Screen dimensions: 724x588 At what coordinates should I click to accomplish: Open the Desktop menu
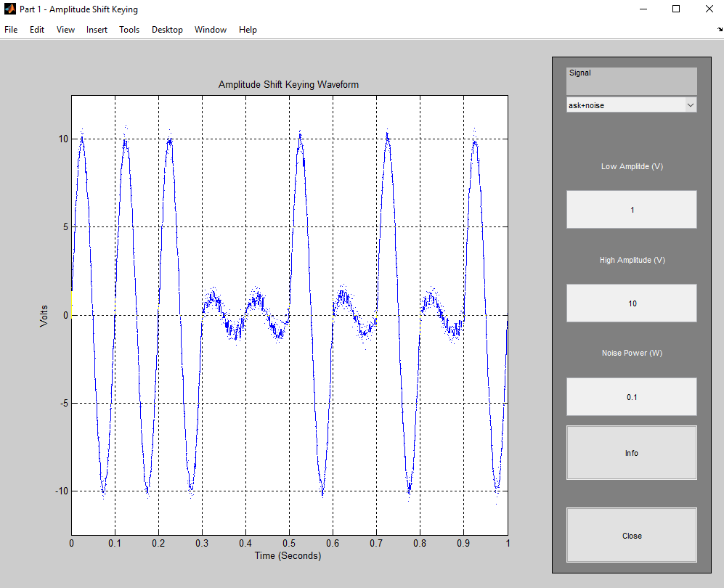[167, 30]
